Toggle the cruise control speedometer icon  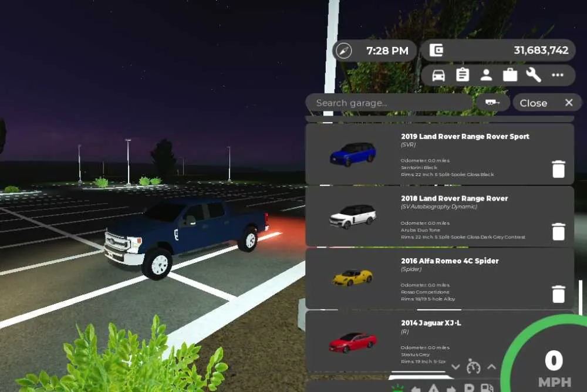point(474,367)
